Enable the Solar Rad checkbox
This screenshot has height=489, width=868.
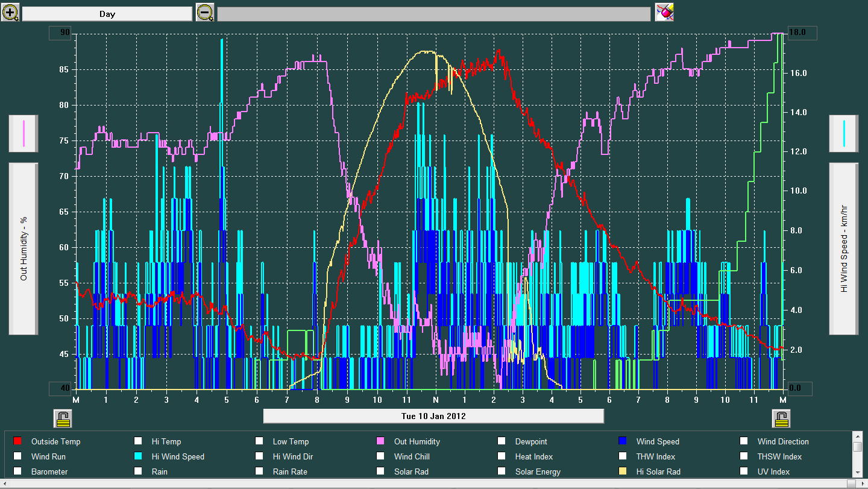point(381,472)
